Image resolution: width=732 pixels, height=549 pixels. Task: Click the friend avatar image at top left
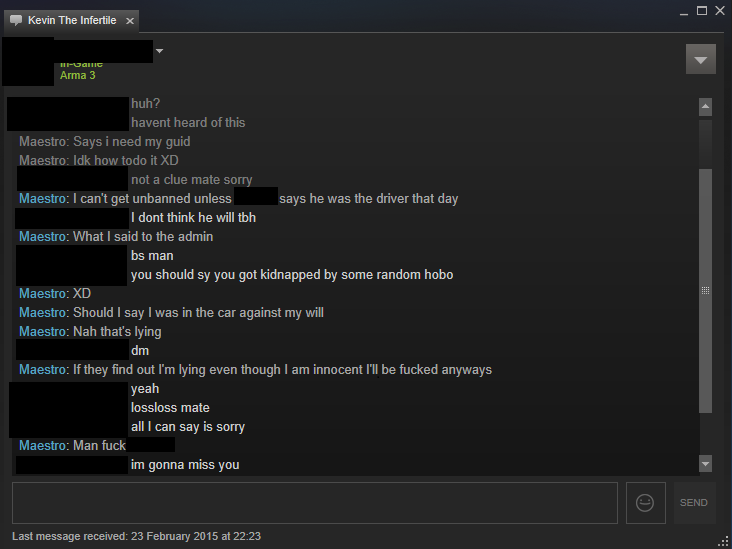pyautogui.click(x=28, y=61)
